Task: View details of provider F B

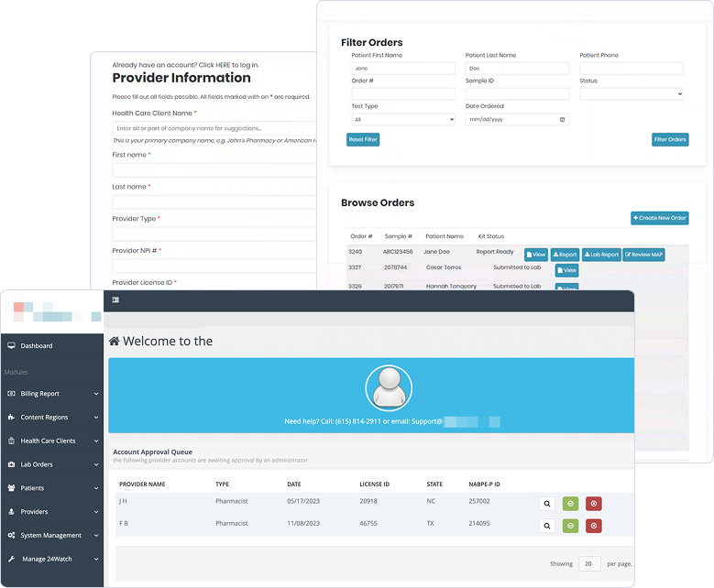Action: (x=547, y=526)
